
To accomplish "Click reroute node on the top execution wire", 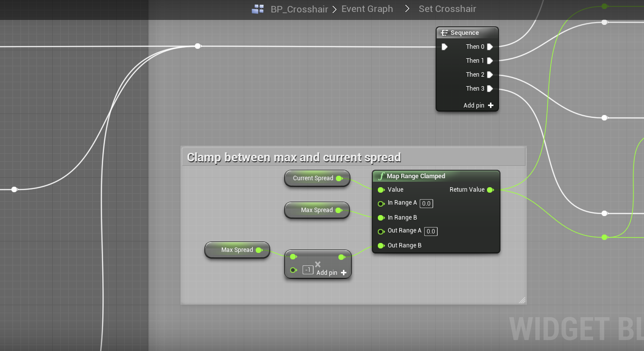I will coord(198,46).
